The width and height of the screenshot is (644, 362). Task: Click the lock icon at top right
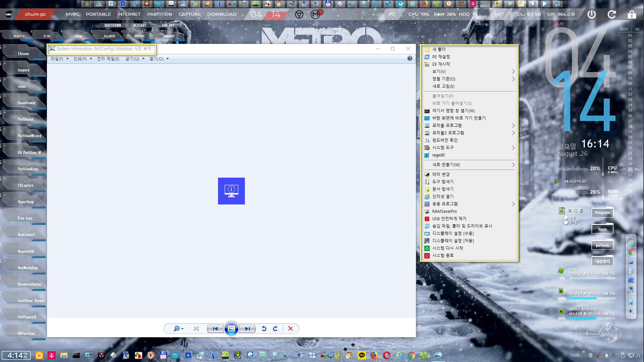pyautogui.click(x=632, y=14)
